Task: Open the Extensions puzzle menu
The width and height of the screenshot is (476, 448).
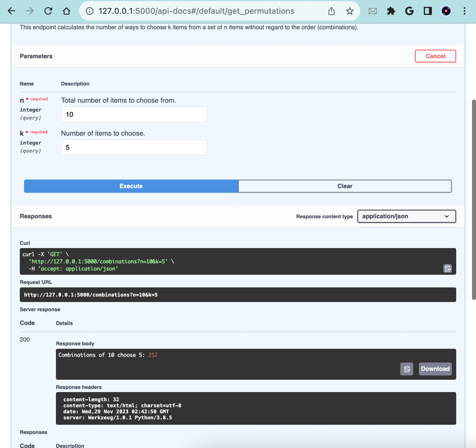Action: click(391, 11)
